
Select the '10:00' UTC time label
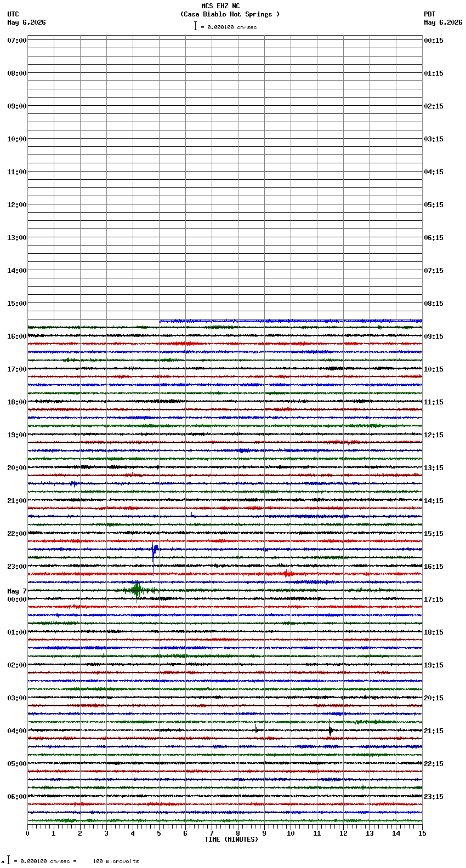coord(16,139)
